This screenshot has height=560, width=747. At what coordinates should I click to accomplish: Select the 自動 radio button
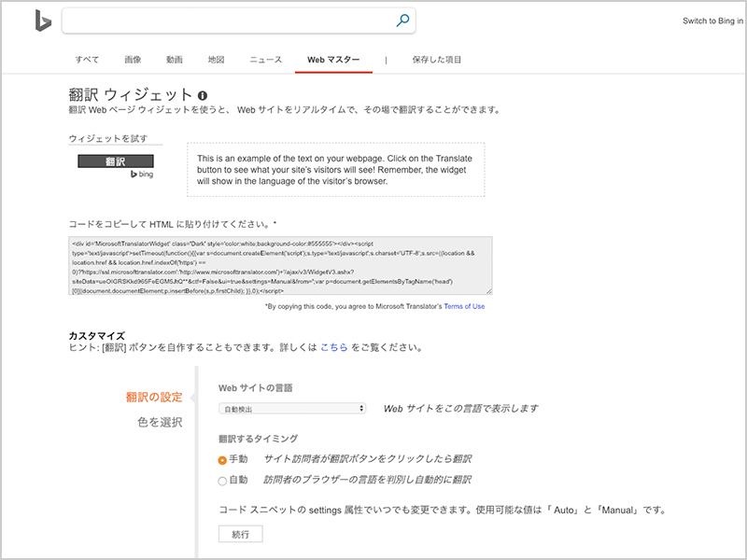coord(222,481)
